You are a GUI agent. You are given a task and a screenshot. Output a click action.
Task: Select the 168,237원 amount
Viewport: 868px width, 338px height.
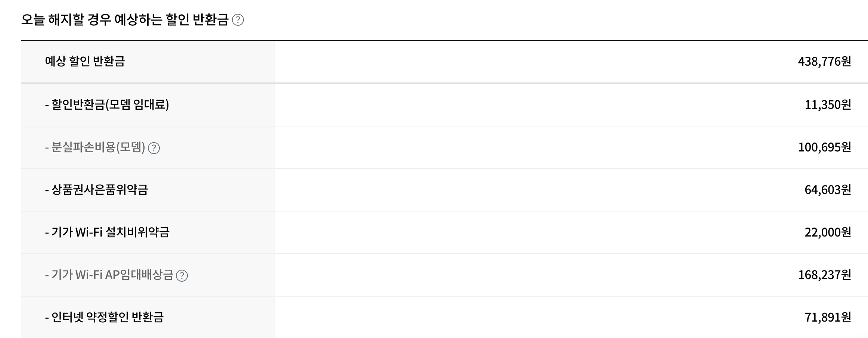pos(824,275)
